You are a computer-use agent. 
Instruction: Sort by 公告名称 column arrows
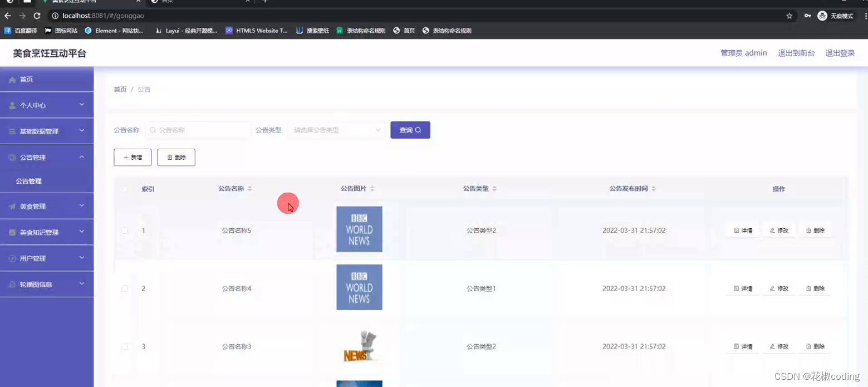pyautogui.click(x=249, y=189)
